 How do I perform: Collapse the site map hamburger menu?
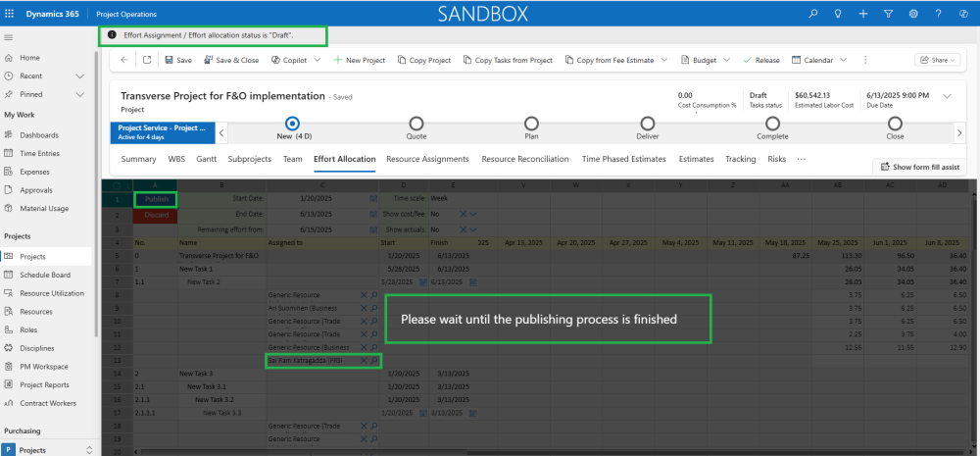click(x=9, y=37)
